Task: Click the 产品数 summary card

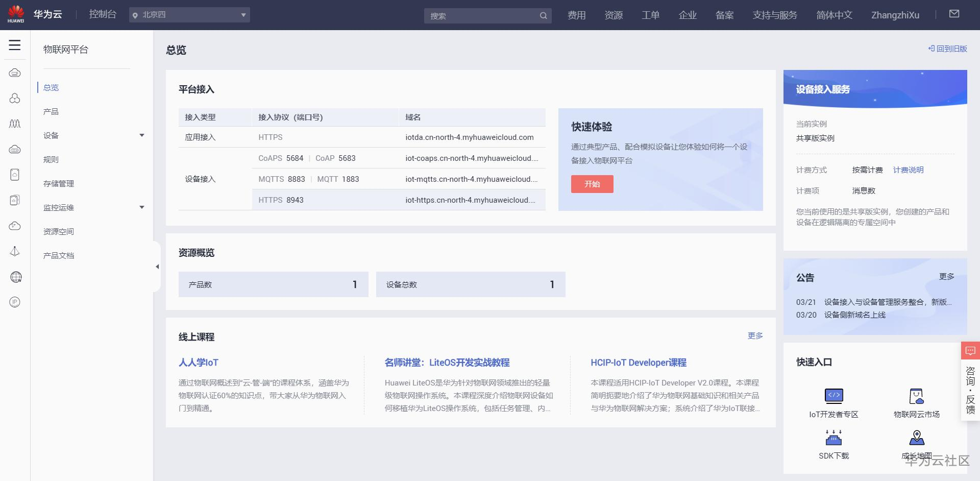Action: pyautogui.click(x=274, y=284)
